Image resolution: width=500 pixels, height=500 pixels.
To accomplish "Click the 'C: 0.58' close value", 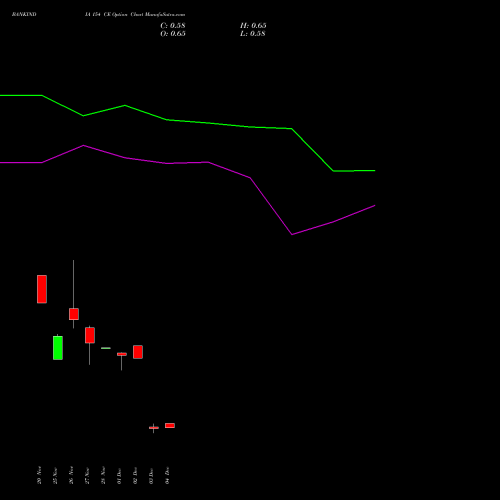I will coord(173,26).
